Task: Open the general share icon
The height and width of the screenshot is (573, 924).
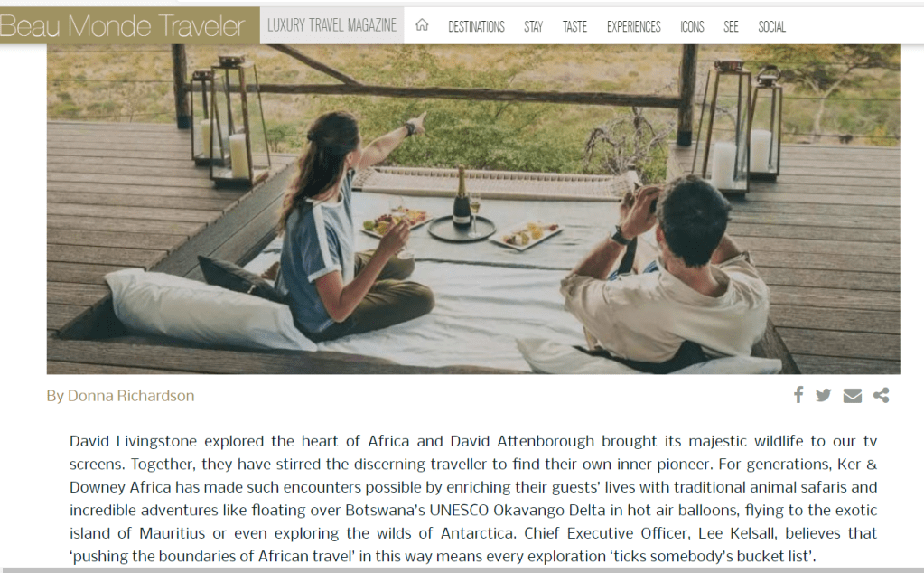Action: click(881, 395)
